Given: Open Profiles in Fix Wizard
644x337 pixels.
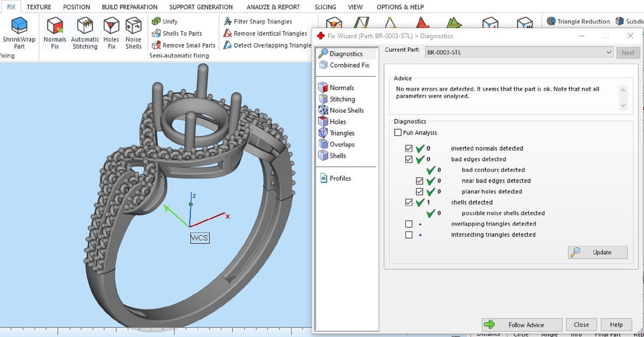Looking at the screenshot, I should pyautogui.click(x=335, y=178).
